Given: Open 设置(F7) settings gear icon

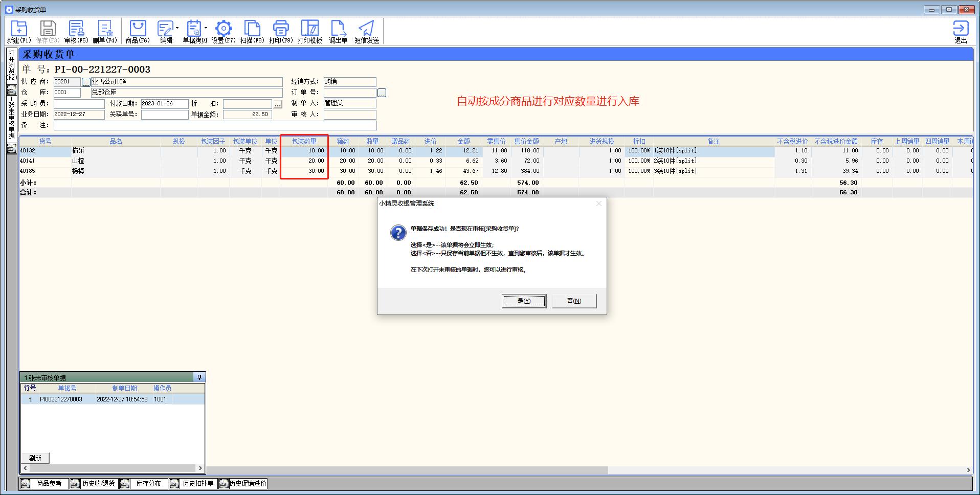Looking at the screenshot, I should tap(224, 32).
